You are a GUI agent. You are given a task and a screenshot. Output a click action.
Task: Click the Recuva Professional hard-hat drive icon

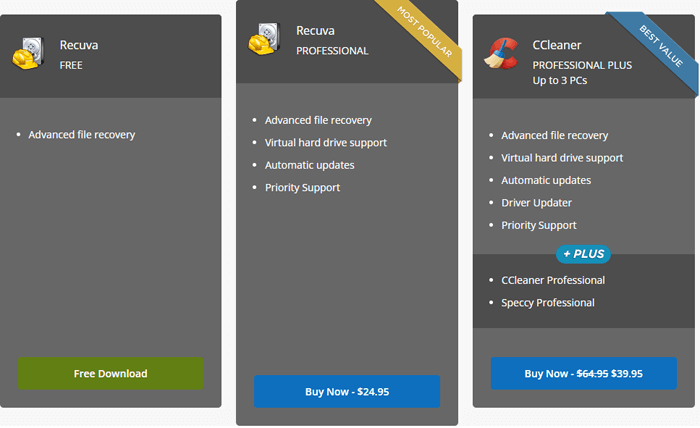click(264, 39)
